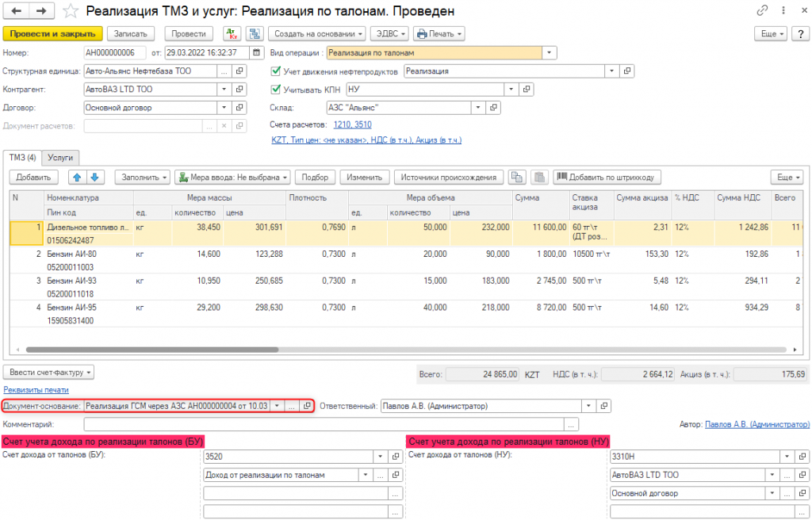Open calendar picker in date field
This screenshot has height=520, width=812.
[256, 53]
